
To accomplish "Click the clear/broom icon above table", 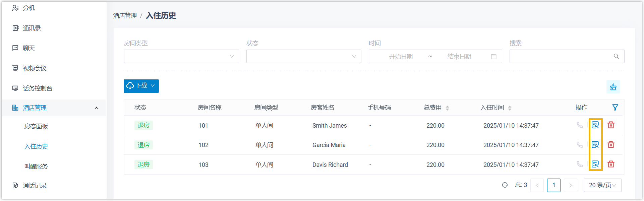I will pyautogui.click(x=613, y=87).
